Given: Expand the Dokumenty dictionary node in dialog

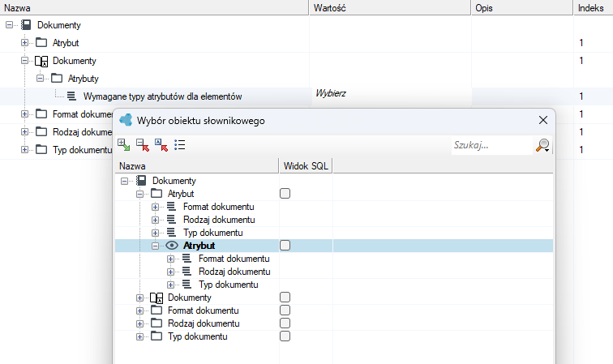Looking at the screenshot, I should pos(139,298).
